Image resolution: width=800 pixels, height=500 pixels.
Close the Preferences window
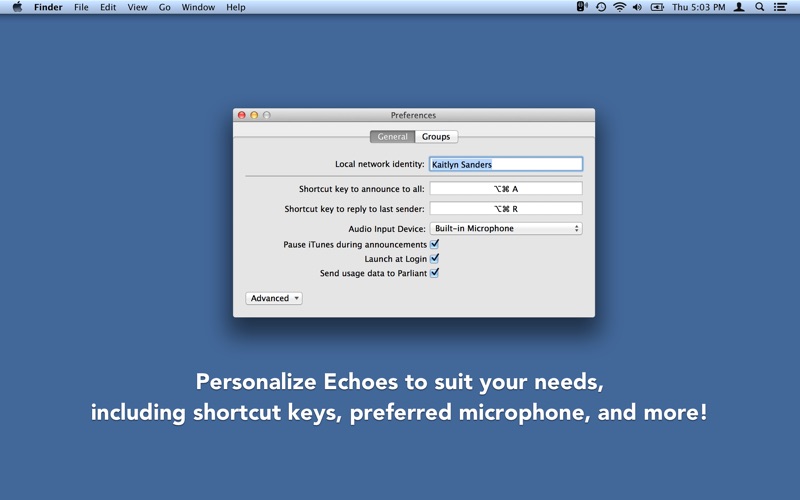242,115
